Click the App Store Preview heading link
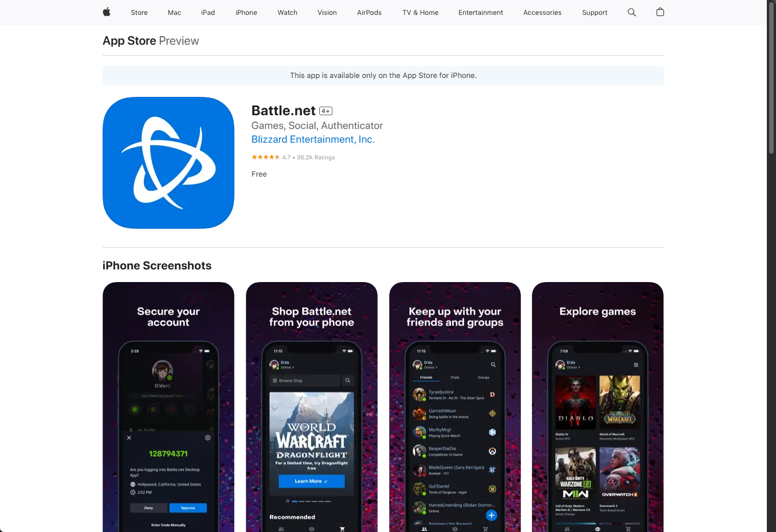Viewport: 776px width, 532px height. click(x=151, y=41)
